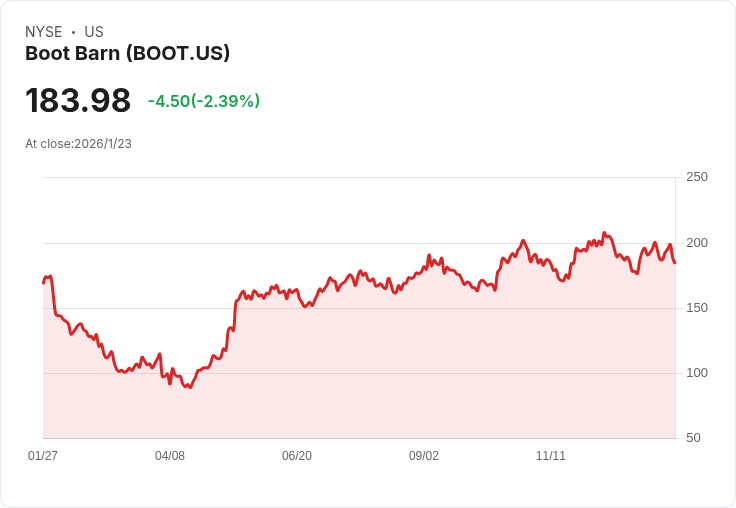
Task: Select the 01/27 date axis label
Action: point(43,456)
